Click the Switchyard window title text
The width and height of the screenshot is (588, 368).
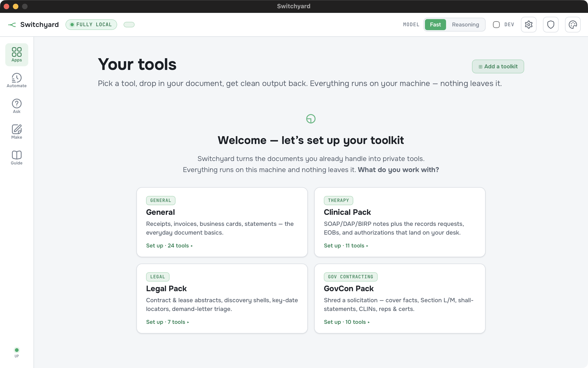click(x=294, y=6)
